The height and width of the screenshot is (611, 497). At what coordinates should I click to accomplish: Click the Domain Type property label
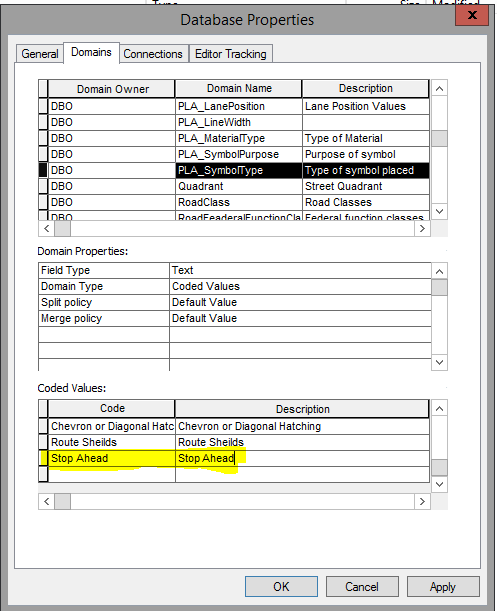[104, 286]
